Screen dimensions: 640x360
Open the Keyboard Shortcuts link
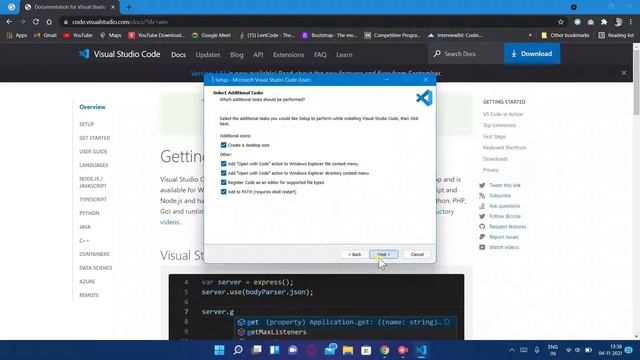[x=504, y=148]
